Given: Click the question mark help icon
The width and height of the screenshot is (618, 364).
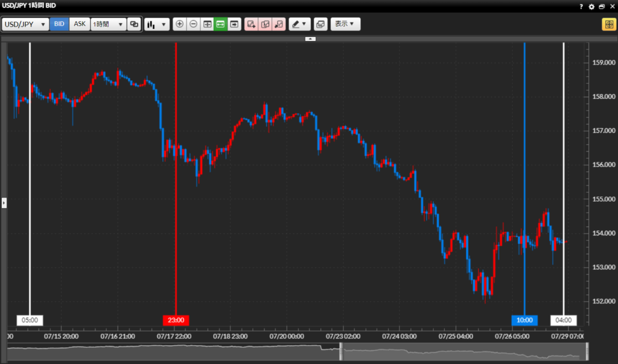Looking at the screenshot, I should point(581,6).
